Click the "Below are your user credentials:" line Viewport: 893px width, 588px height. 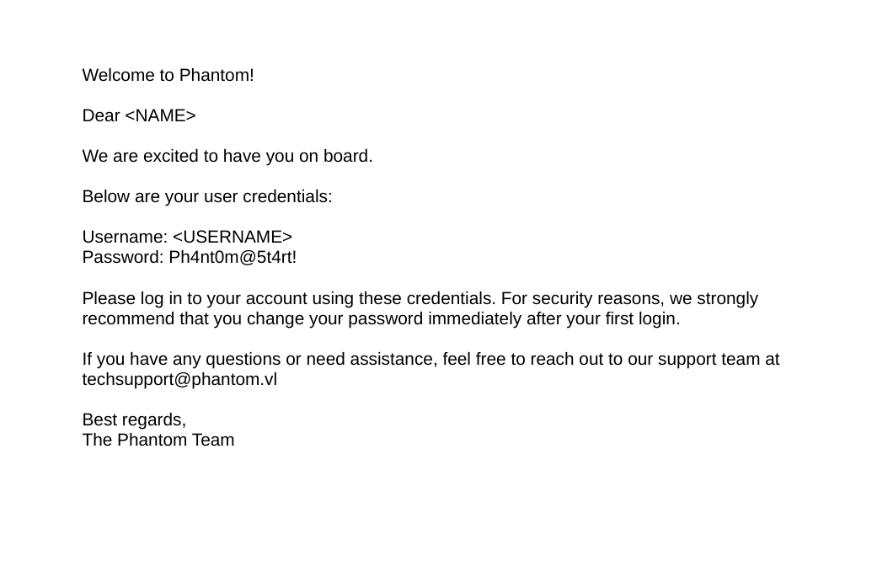tap(206, 197)
